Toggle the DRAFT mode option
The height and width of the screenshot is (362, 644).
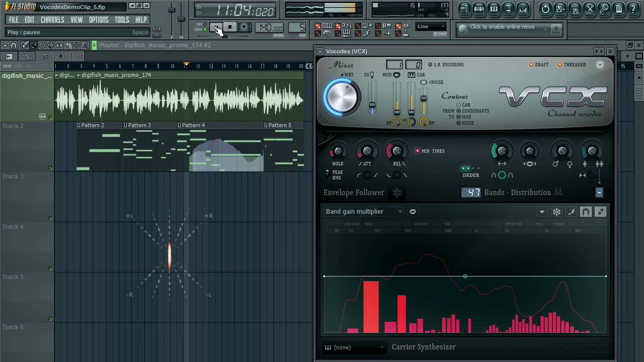[x=539, y=64]
